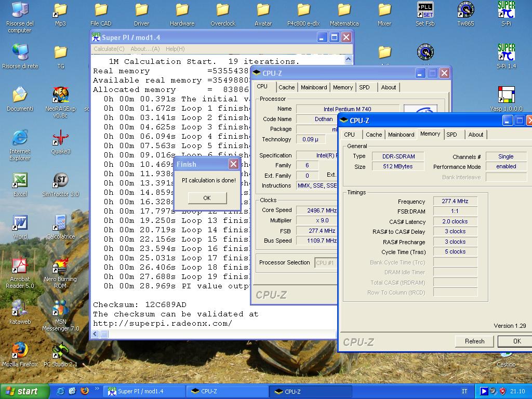Screen dimensions: 532x399
Task: Click the CAS# Latency 2.0 clocks value
Action: click(455, 221)
